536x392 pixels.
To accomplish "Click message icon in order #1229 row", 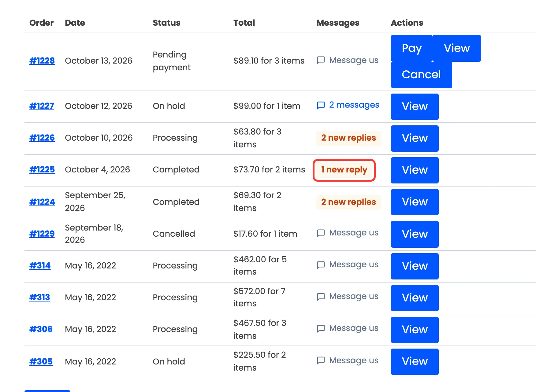I will pyautogui.click(x=321, y=233).
